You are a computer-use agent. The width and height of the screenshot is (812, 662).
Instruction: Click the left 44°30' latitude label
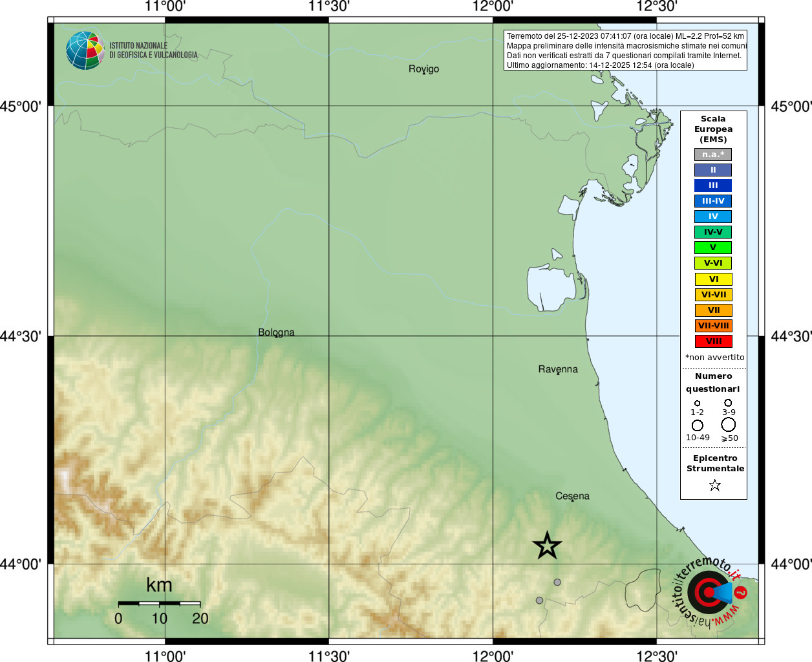click(20, 336)
